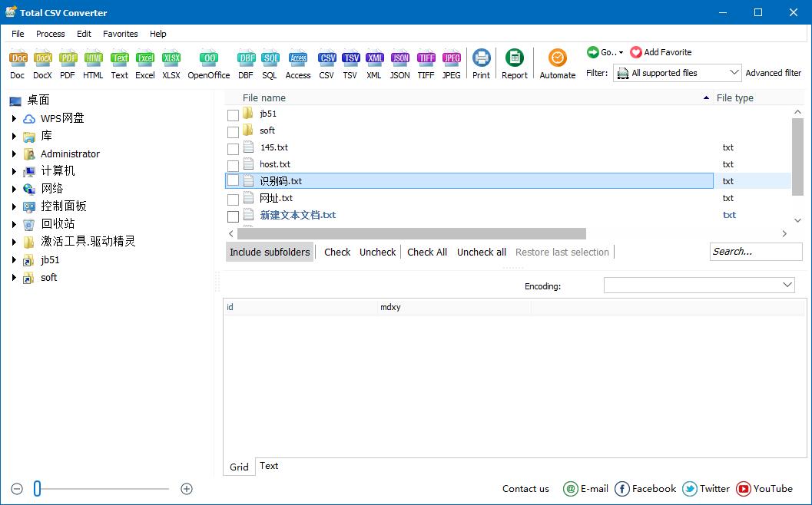Click the file list vertical scrollbar thumb
This screenshot has height=505, width=812.
(x=797, y=157)
